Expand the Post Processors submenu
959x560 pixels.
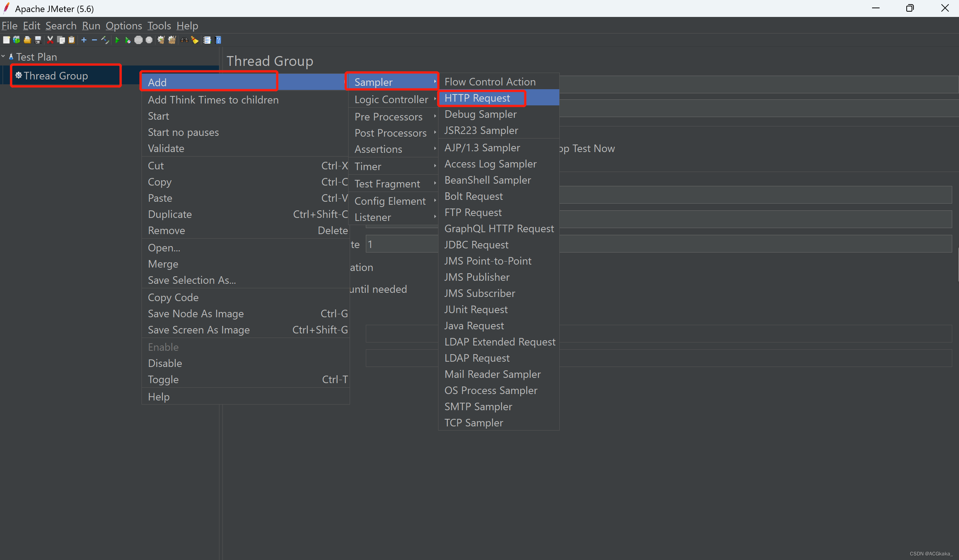(393, 133)
